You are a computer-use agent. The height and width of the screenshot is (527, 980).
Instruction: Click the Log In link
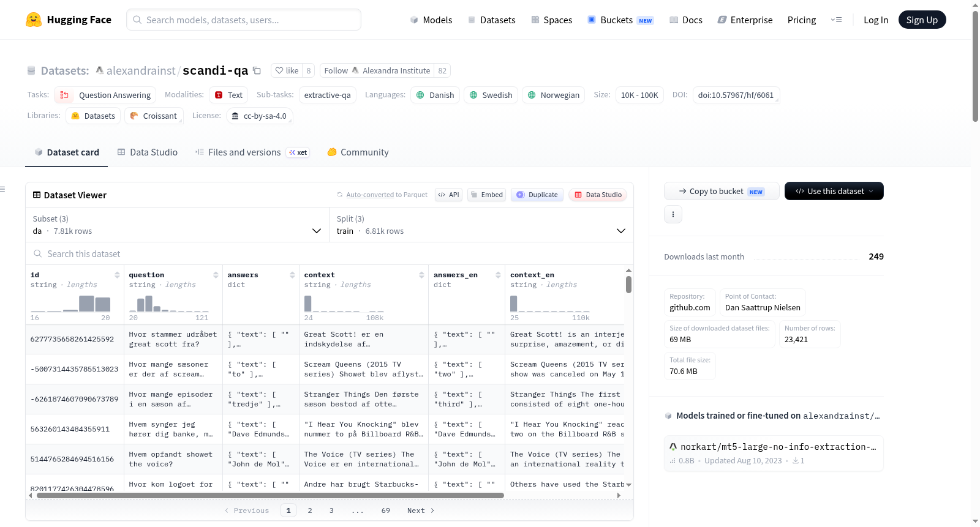coord(876,20)
